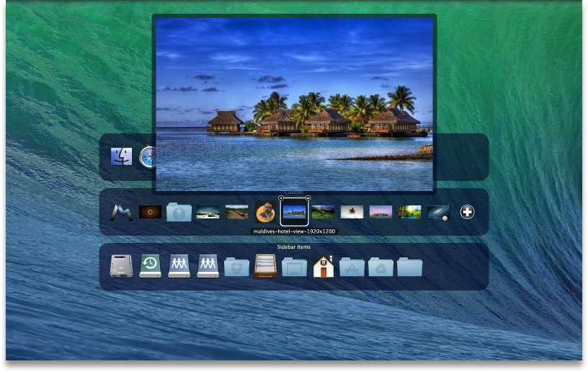The height and width of the screenshot is (372, 588).
Task: Open the globe website folder icon
Action: click(x=179, y=212)
